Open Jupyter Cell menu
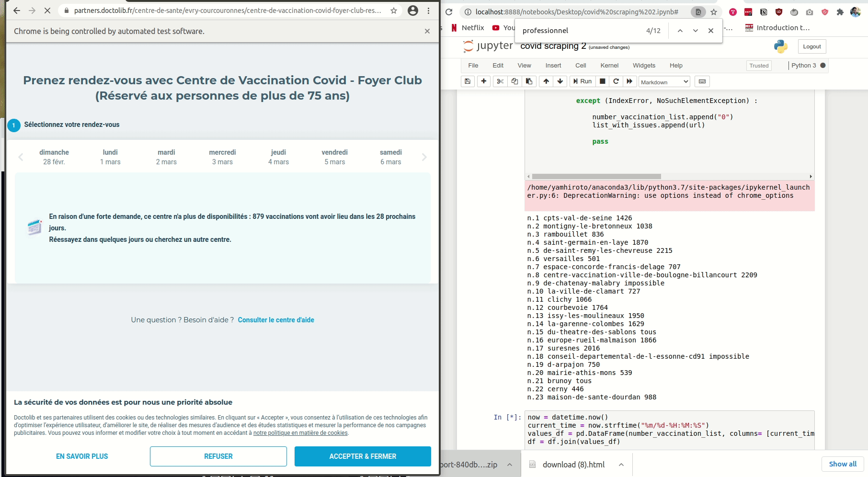 [x=581, y=66]
